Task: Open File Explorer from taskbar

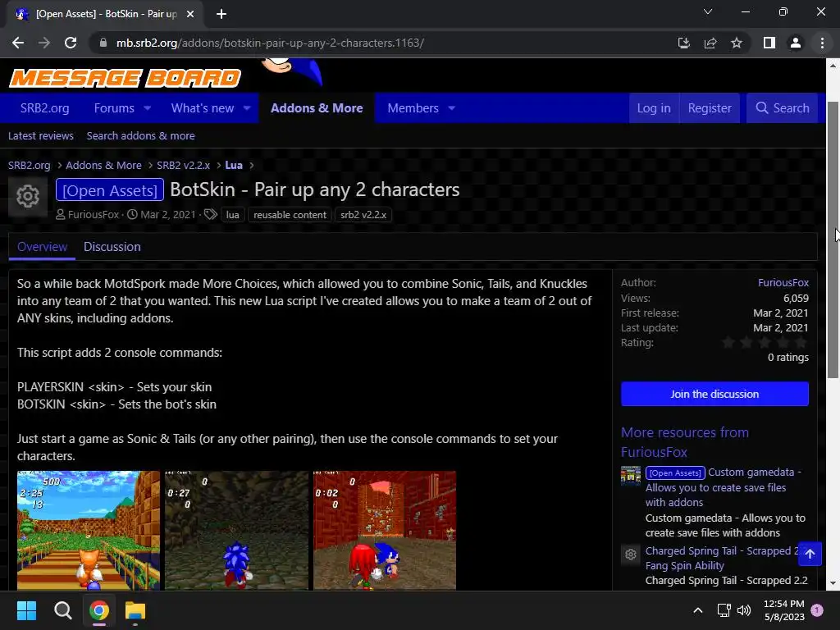Action: (135, 610)
